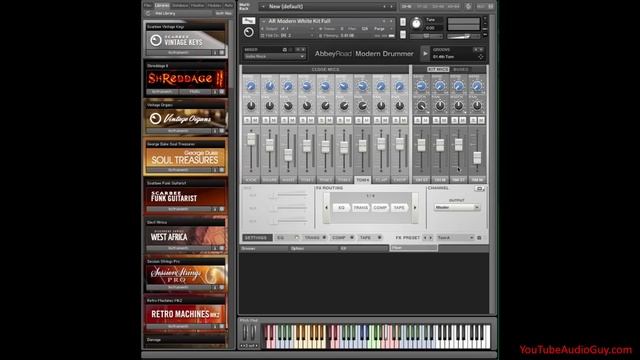Open the AR Modern White Kit Full instrument menu
Viewport: 640px width, 360px height.
pyautogui.click(x=264, y=21)
